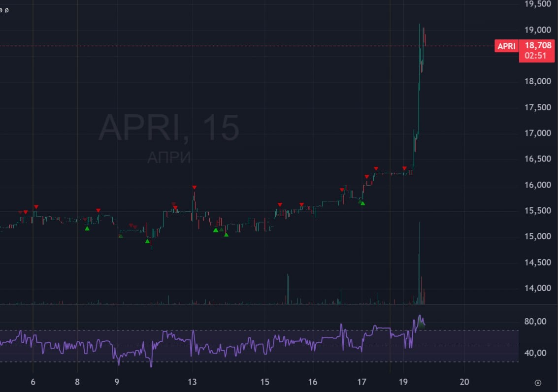Click date label 17 on time axis
558x392 pixels.
click(x=361, y=382)
